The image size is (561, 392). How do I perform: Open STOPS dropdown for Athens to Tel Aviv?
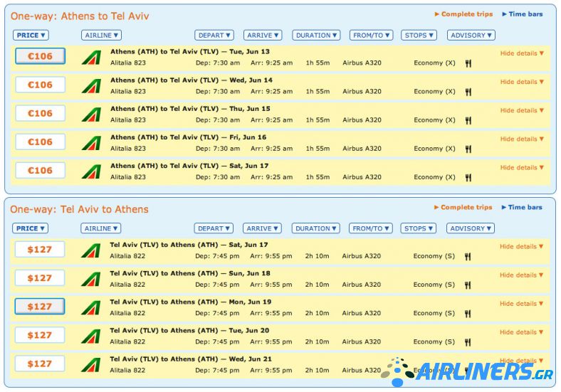(x=419, y=35)
